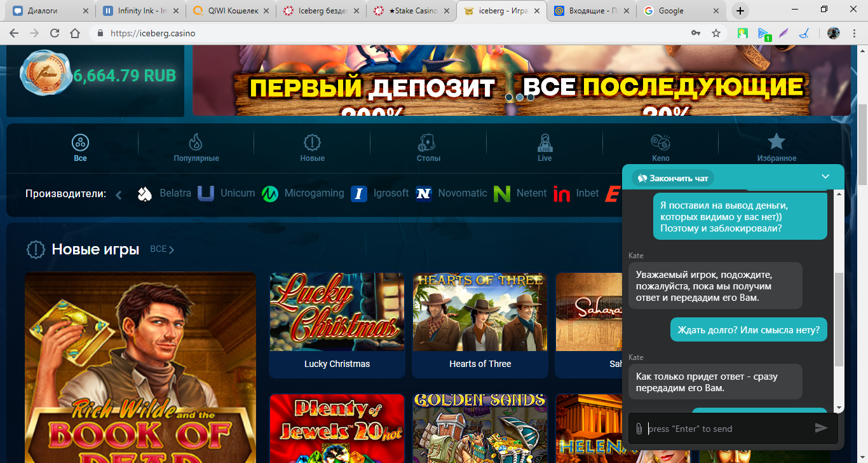The height and width of the screenshot is (463, 868).
Task: End the chat with Закончить чат
Action: pos(673,178)
